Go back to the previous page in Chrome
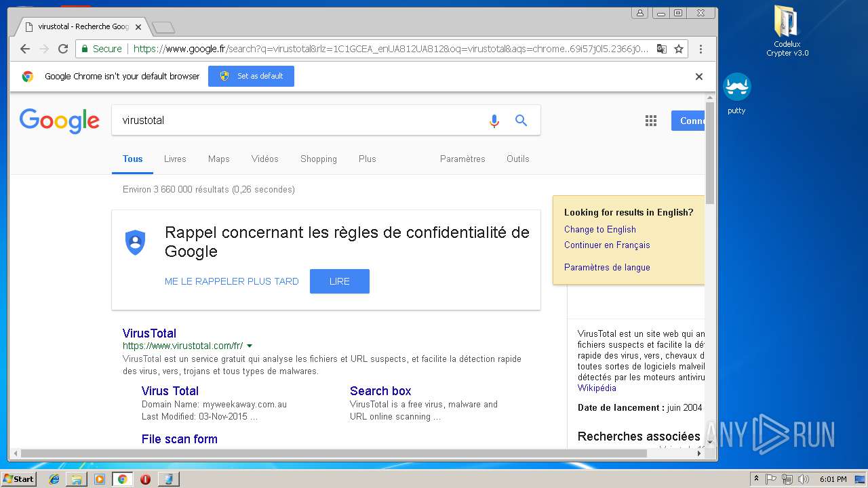 25,49
